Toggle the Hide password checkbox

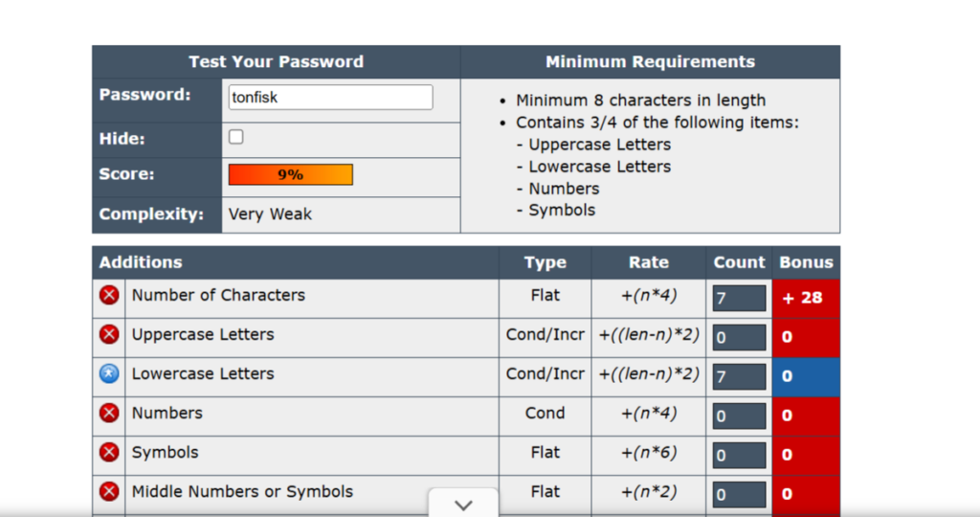tap(236, 137)
